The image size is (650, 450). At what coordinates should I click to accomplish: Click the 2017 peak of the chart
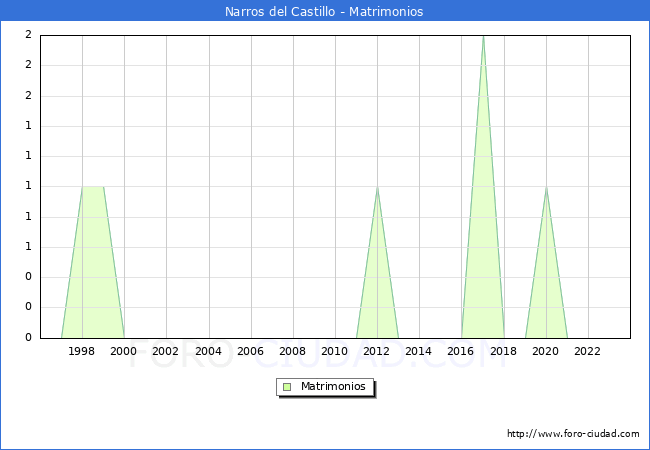point(483,38)
